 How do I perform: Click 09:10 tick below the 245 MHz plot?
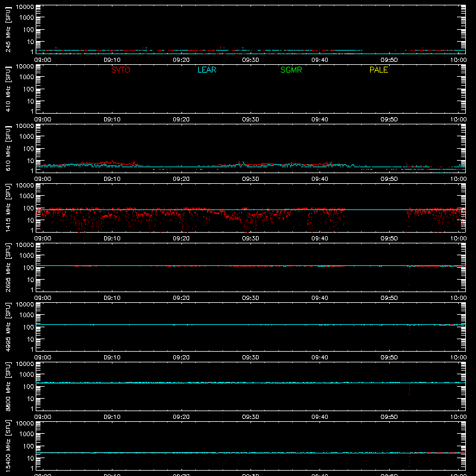(x=112, y=60)
